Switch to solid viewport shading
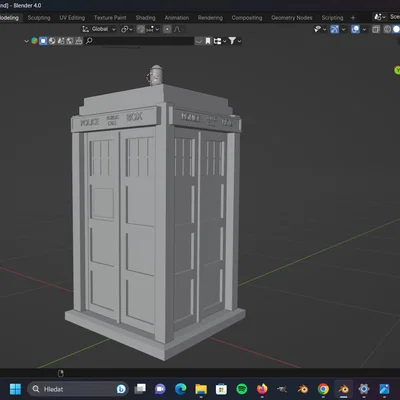This screenshot has height=400, width=400. (x=396, y=29)
